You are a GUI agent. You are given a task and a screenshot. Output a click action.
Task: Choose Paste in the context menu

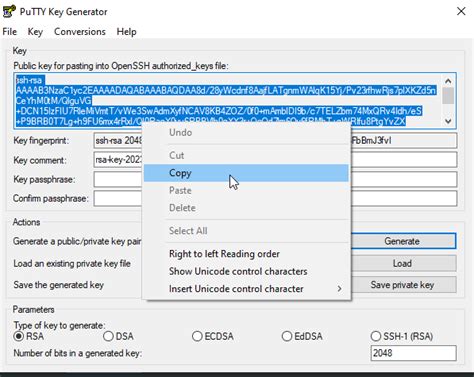pyautogui.click(x=246, y=190)
